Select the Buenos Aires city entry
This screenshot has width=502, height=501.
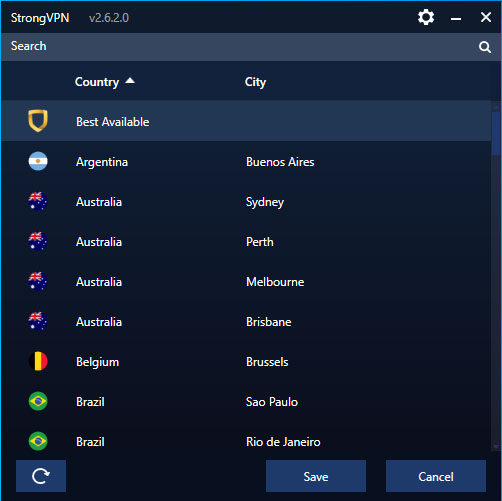pos(280,162)
